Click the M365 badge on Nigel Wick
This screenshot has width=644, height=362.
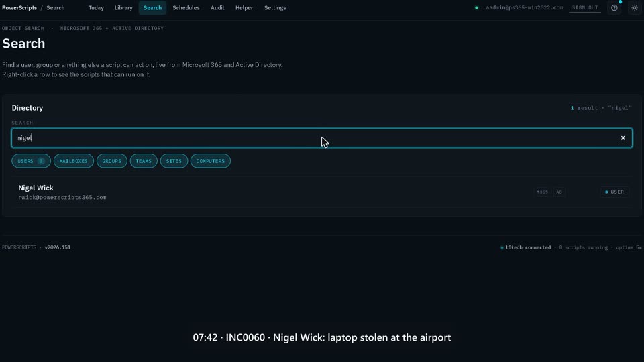pos(542,192)
